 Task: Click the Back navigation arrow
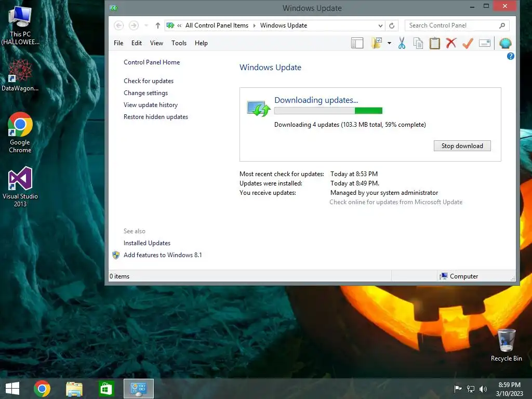(119, 25)
